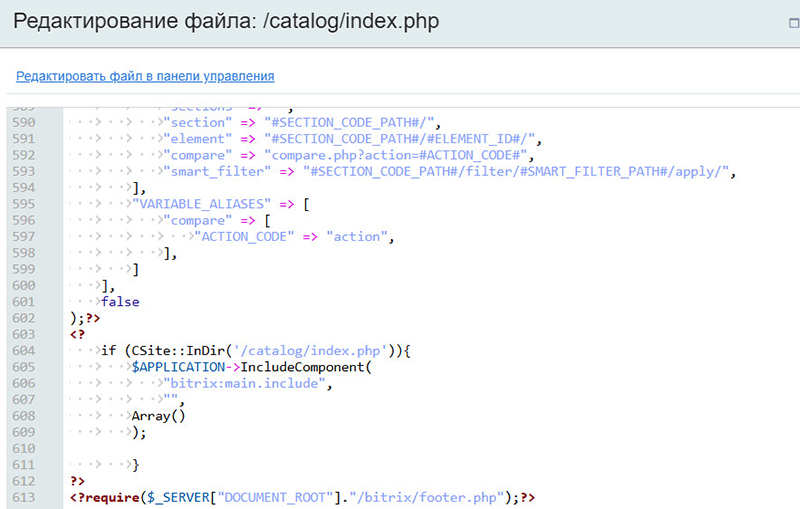Open 'Редактировать файл в панели управления' link

145,76
